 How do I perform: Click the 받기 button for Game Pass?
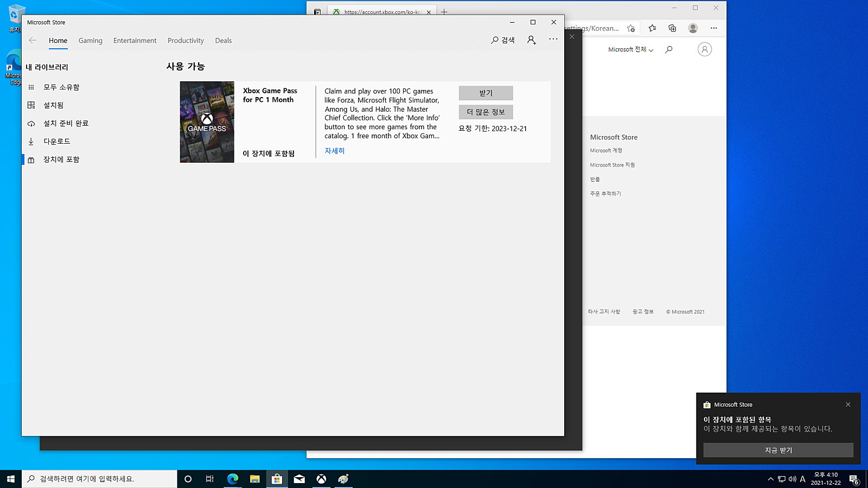click(486, 93)
